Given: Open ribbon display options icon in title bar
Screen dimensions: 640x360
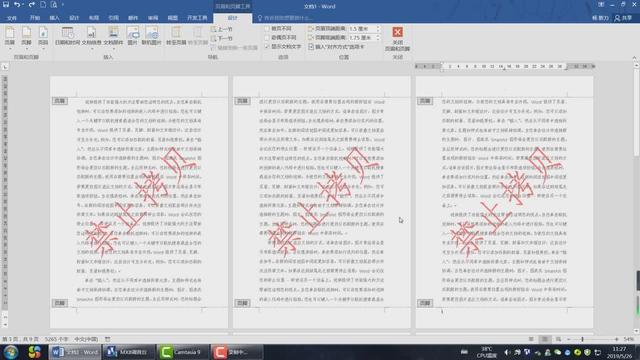Looking at the screenshot, I should click(x=601, y=5).
